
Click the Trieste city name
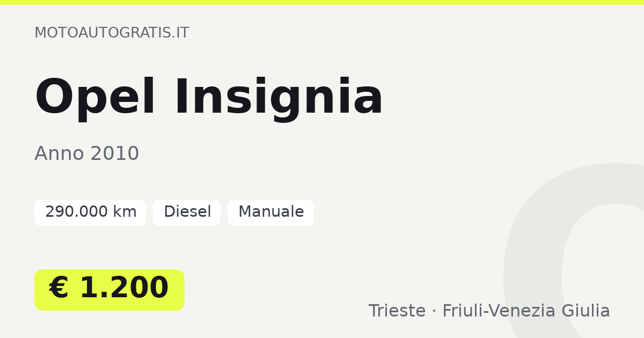coord(397,311)
